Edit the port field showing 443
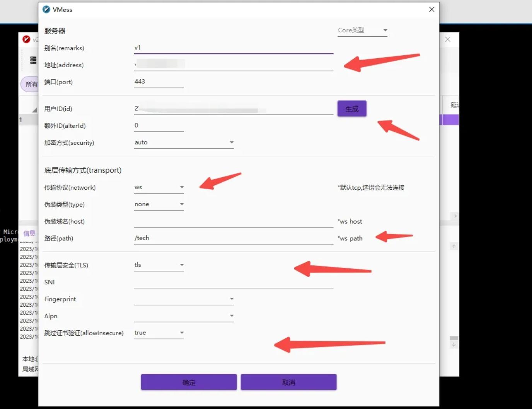Screen dimensions: 532x409 pos(159,81)
